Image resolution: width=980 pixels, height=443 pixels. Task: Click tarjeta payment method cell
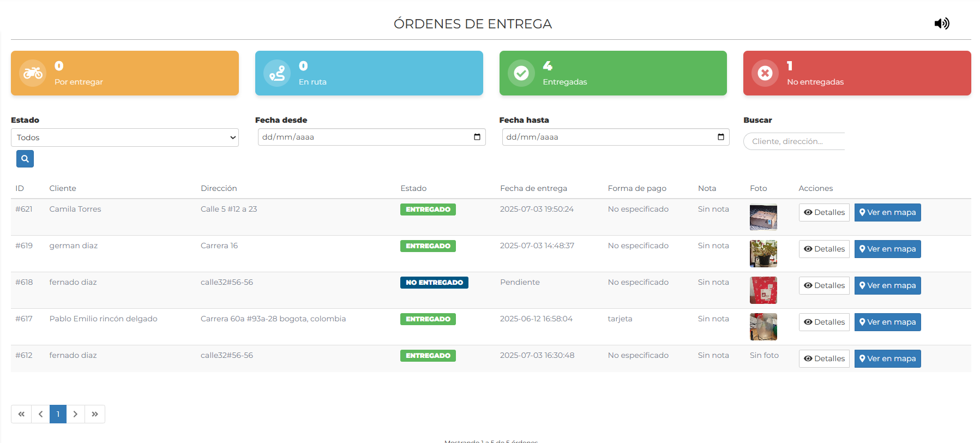[x=620, y=319]
